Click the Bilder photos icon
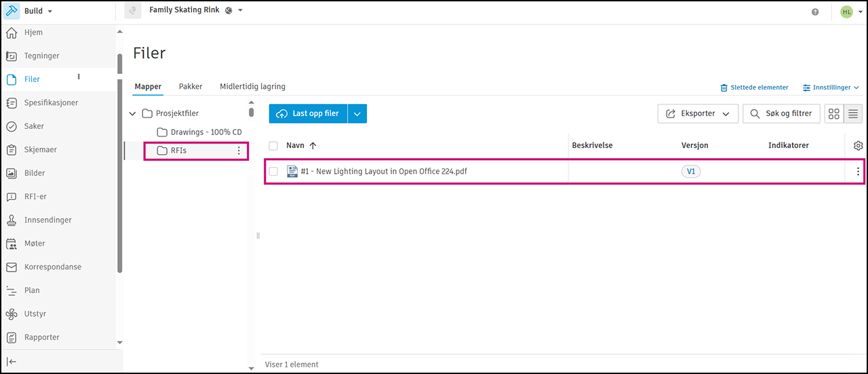The width and height of the screenshot is (868, 374). coord(12,173)
